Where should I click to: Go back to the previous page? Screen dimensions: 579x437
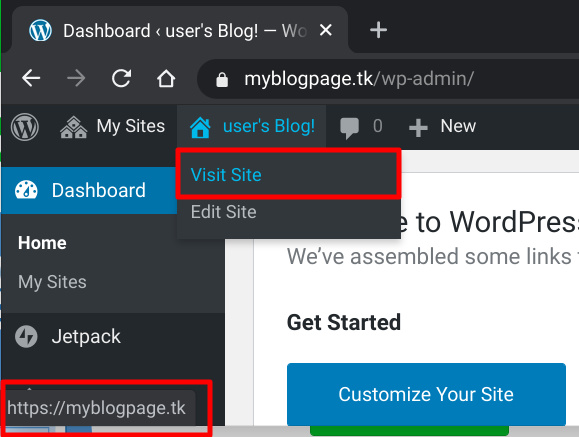pos(31,78)
